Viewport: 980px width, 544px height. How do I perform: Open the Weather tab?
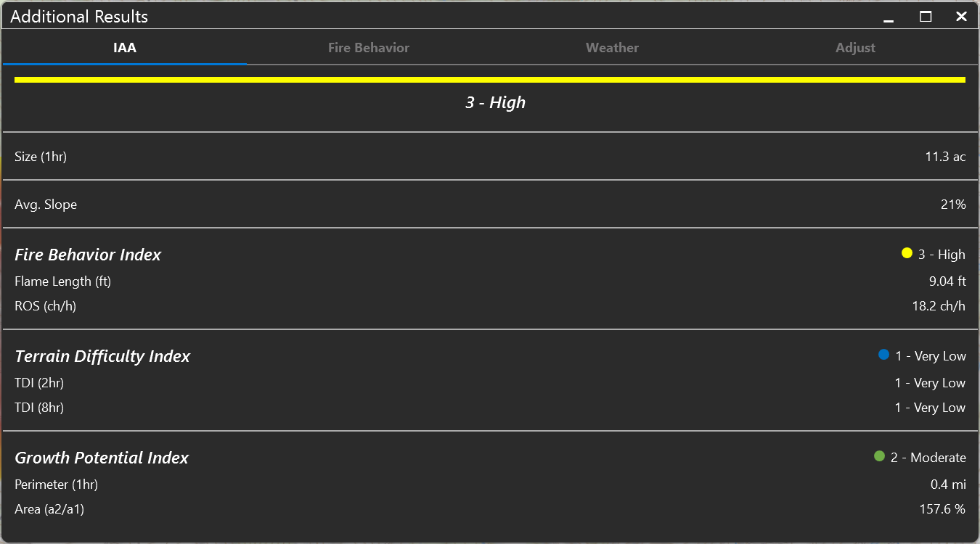(612, 48)
